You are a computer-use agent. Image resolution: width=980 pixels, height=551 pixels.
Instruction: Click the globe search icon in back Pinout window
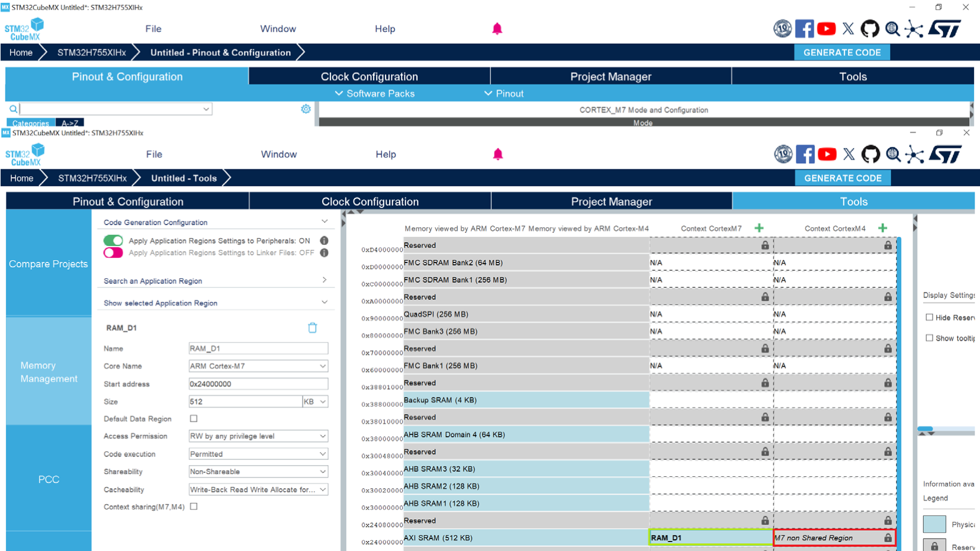tap(892, 29)
